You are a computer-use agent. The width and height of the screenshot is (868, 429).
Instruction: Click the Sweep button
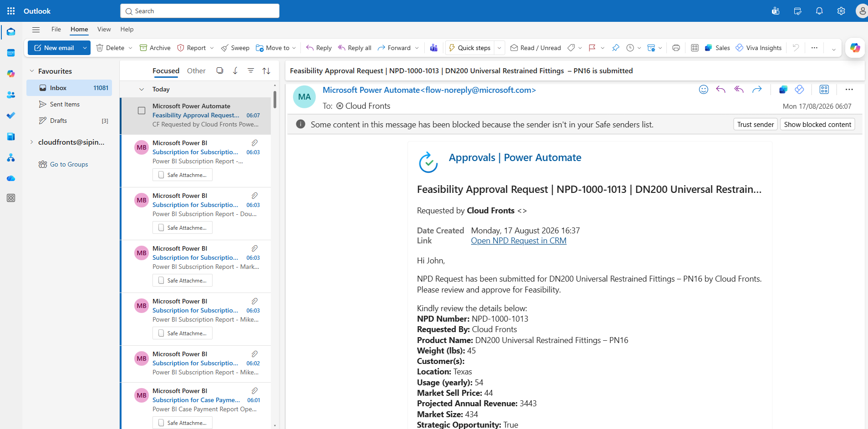pyautogui.click(x=235, y=48)
